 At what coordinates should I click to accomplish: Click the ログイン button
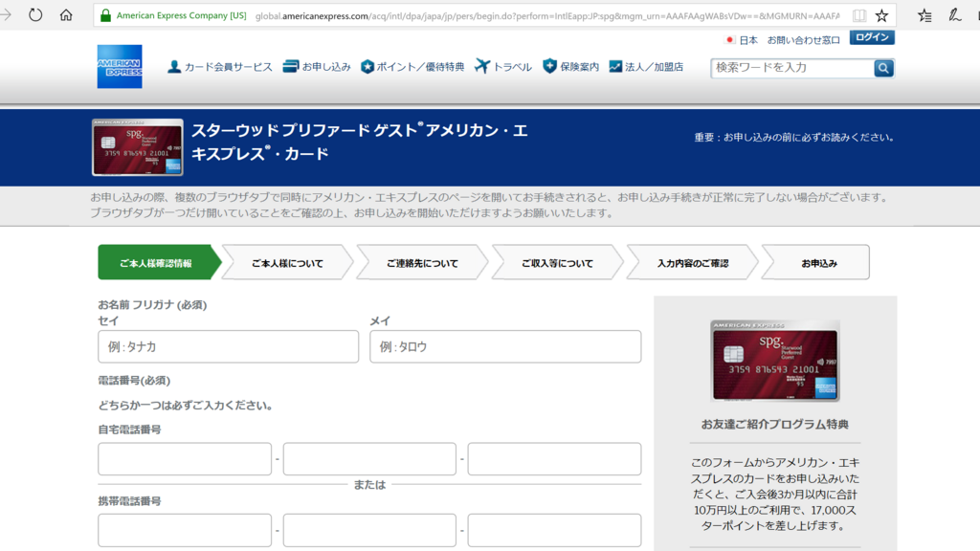(872, 37)
